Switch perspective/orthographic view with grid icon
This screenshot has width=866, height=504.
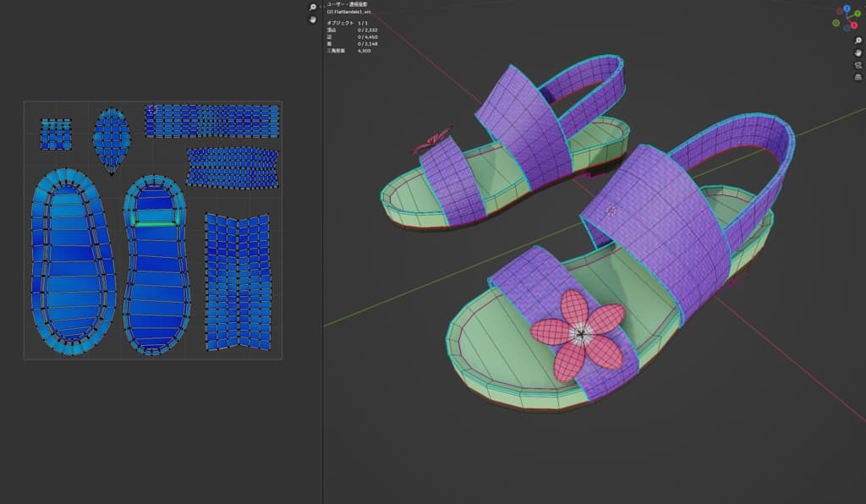click(858, 78)
